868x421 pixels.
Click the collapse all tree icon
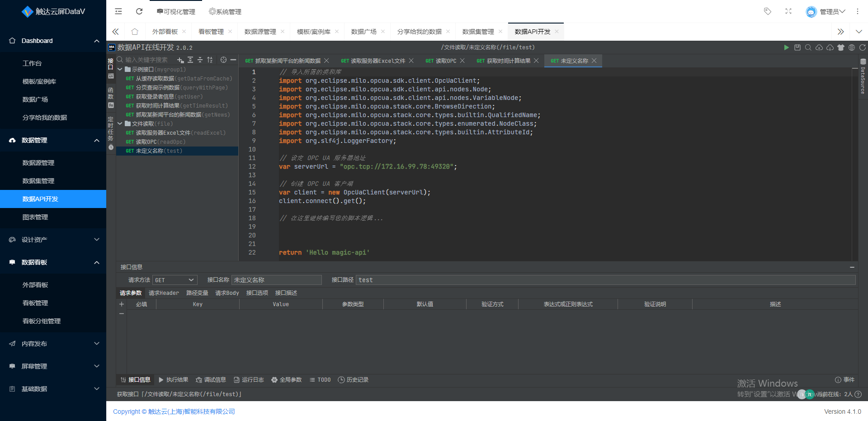coord(200,60)
